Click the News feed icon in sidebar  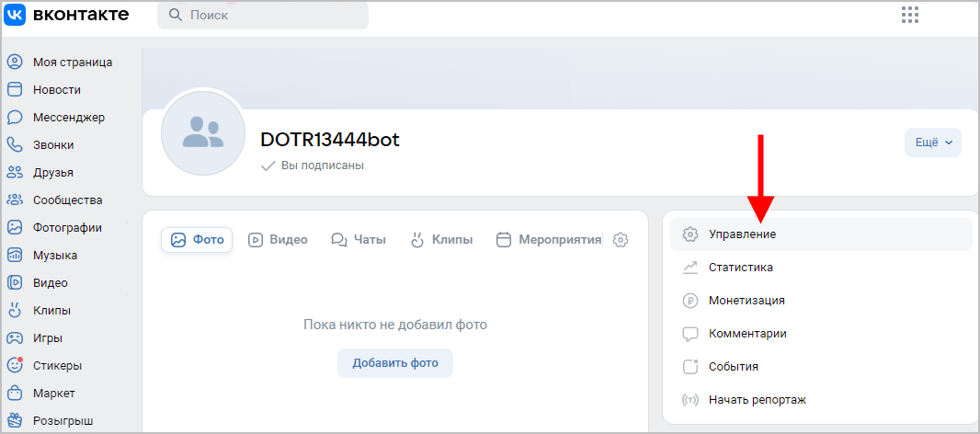(x=15, y=89)
